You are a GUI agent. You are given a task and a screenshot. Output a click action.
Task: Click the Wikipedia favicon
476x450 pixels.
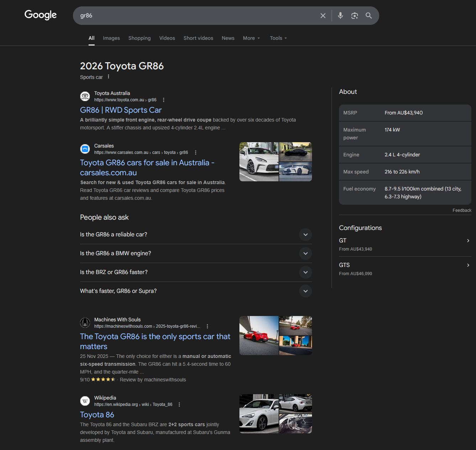(x=85, y=401)
